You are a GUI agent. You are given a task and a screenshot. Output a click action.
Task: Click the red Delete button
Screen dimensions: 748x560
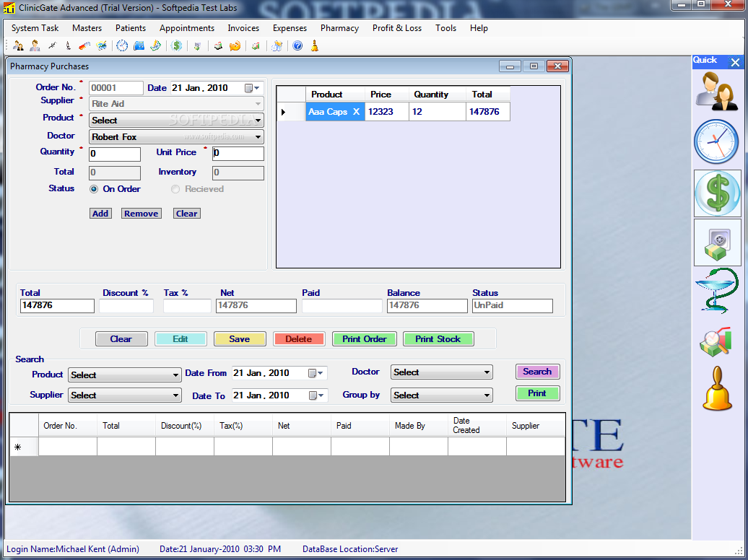(x=299, y=338)
